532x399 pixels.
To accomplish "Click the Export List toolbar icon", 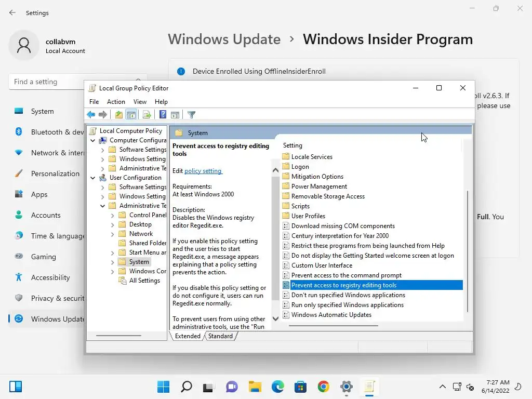I will coord(147,115).
